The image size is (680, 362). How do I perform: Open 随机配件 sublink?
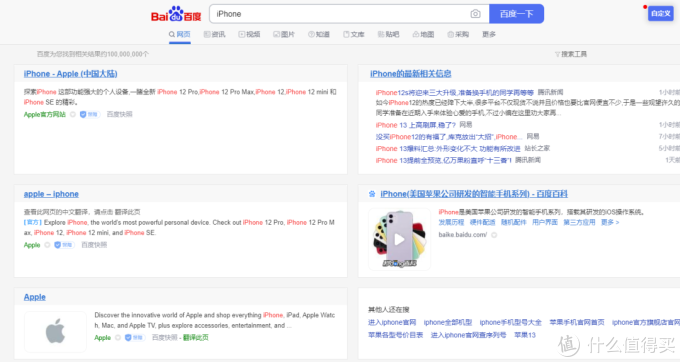pyautogui.click(x=513, y=222)
